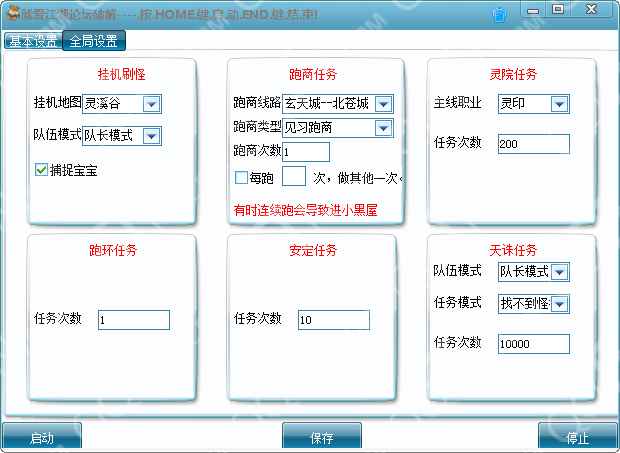Click the 跑商次数 input field
620x453 pixels.
pos(306,152)
